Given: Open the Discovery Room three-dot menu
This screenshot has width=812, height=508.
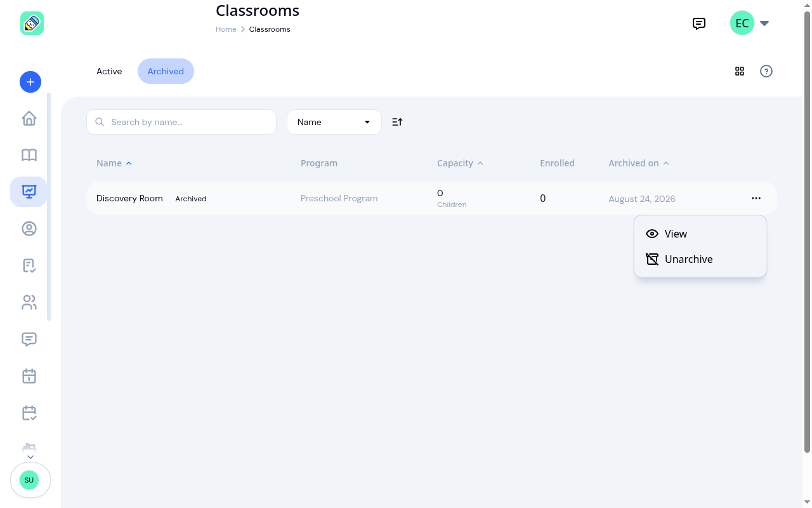Looking at the screenshot, I should click(756, 198).
